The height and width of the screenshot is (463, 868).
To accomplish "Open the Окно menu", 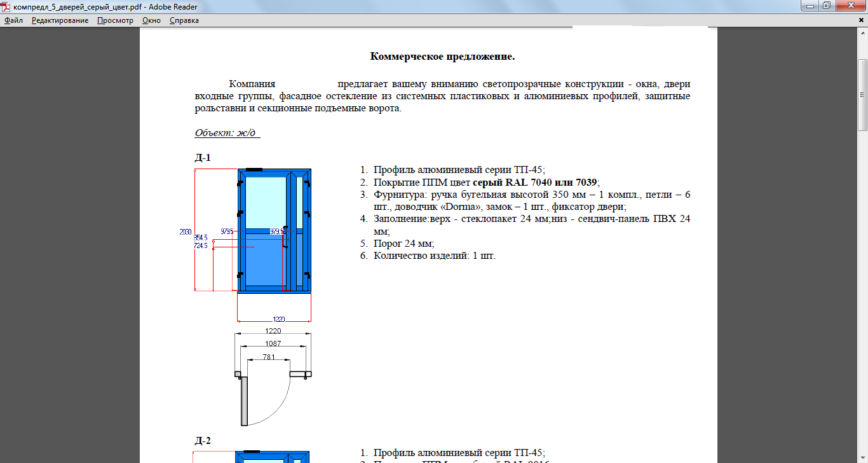I will tap(151, 20).
